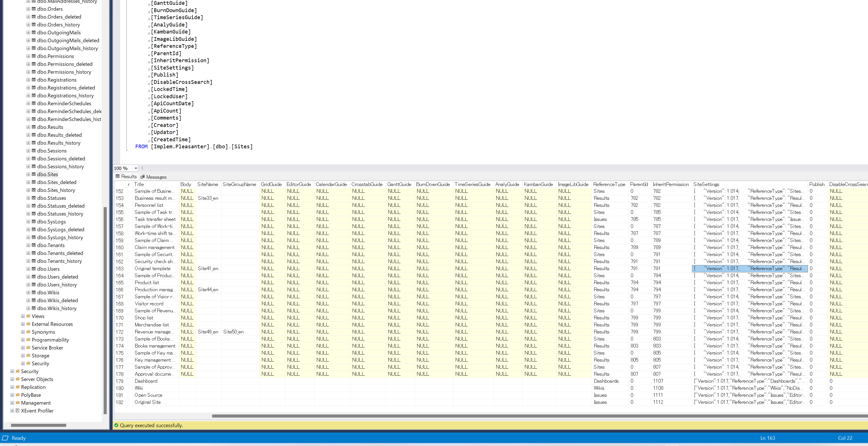Expand the dbo.Sites table node
868x446 pixels.
click(x=28, y=174)
